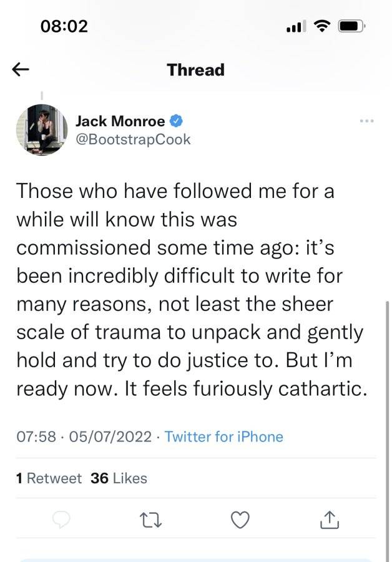
Task: Open Jack Monroe's profile picture
Action: pyautogui.click(x=42, y=130)
